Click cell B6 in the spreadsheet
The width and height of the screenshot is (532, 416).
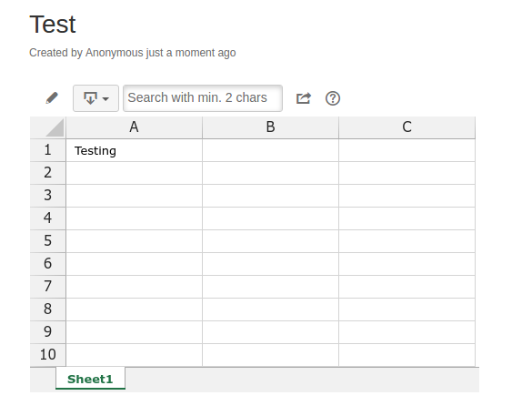[x=270, y=264]
